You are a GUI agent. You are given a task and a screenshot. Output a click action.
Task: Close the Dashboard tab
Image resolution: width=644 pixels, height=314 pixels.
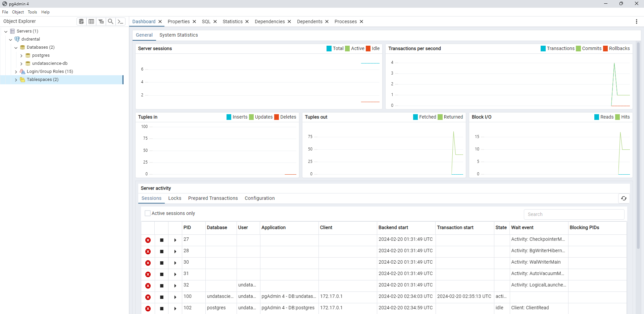coord(160,21)
